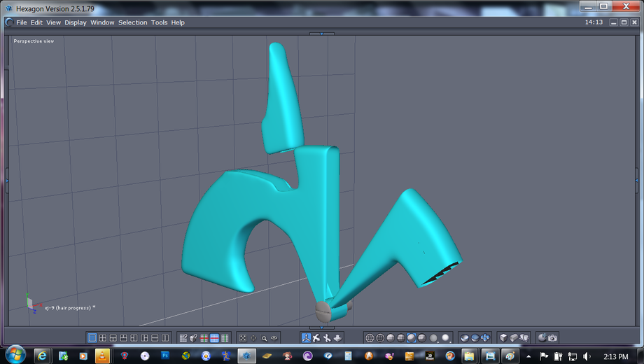Select the four-view grid layout

[x=103, y=337]
